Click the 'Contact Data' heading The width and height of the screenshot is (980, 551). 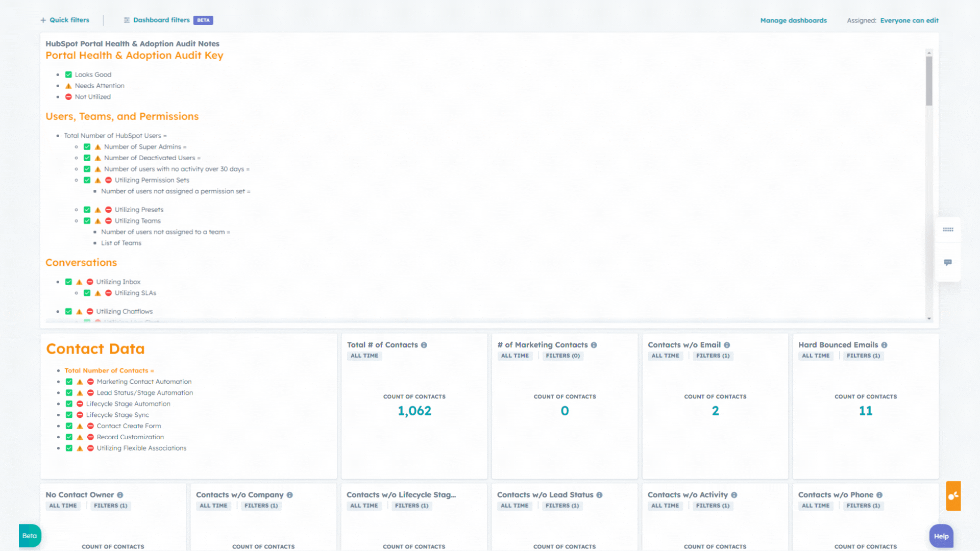[95, 349]
